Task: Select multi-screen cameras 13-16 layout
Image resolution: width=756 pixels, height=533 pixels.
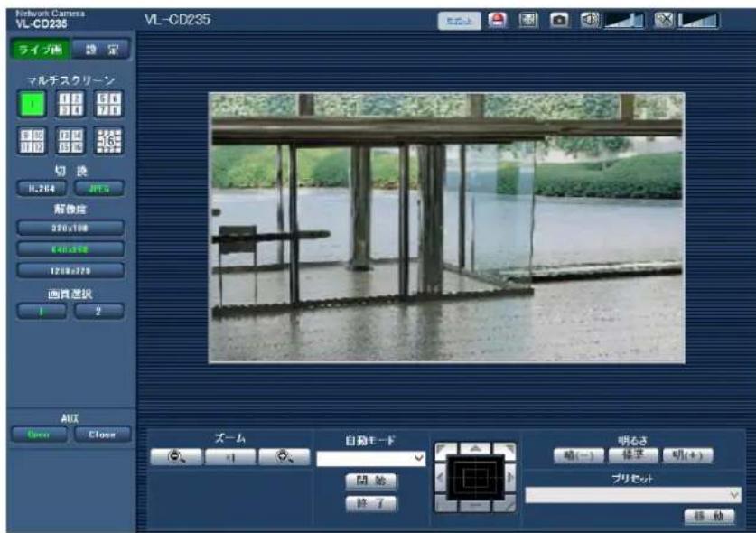Action: [x=70, y=141]
